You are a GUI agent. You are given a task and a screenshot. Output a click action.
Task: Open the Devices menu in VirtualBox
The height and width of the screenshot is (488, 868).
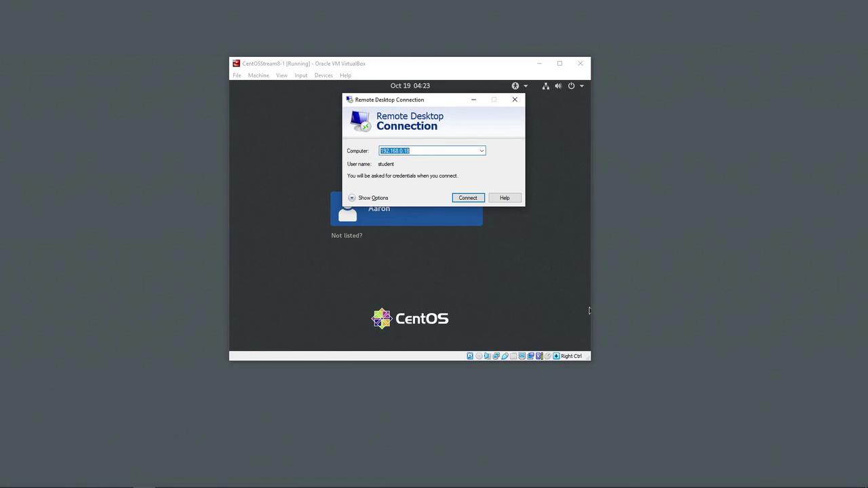(323, 75)
